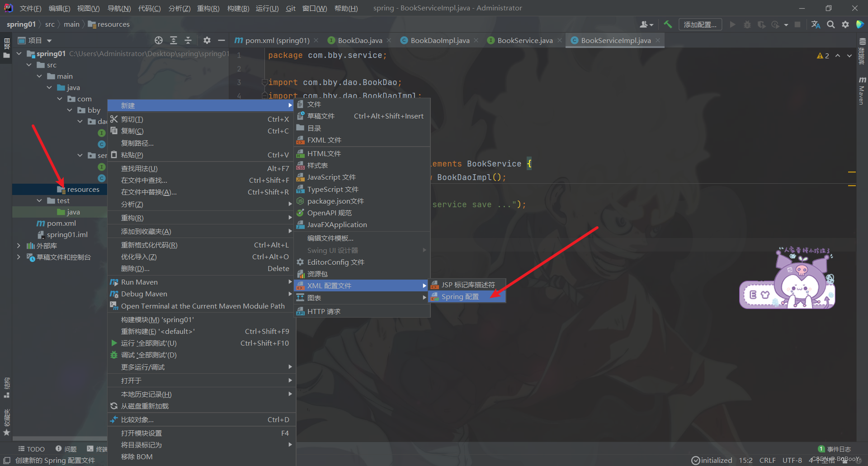The width and height of the screenshot is (868, 466).
Task: Open project panel options gear
Action: [x=207, y=40]
